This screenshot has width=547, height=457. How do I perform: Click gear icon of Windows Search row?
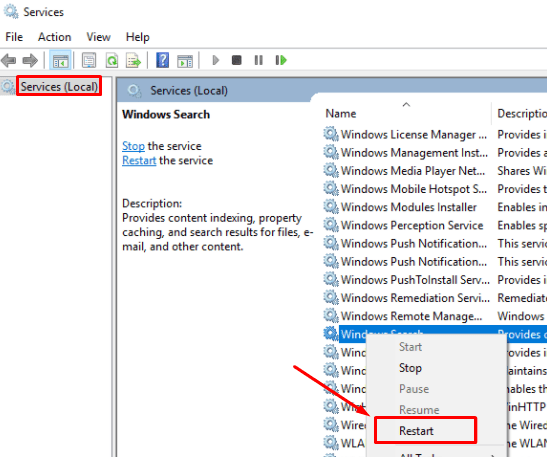tap(331, 334)
